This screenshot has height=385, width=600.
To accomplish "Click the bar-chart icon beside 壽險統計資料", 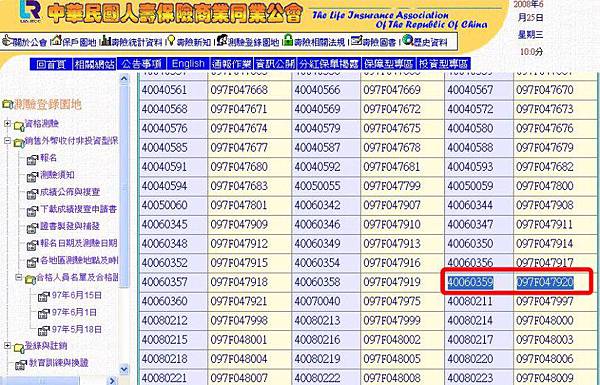I will click(106, 40).
